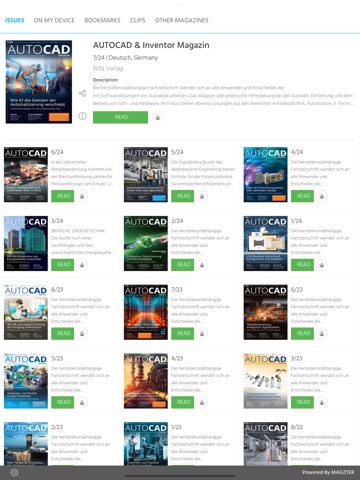Open settings gear in bottom bar
The width and height of the screenshot is (360, 480).
pyautogui.click(x=14, y=472)
